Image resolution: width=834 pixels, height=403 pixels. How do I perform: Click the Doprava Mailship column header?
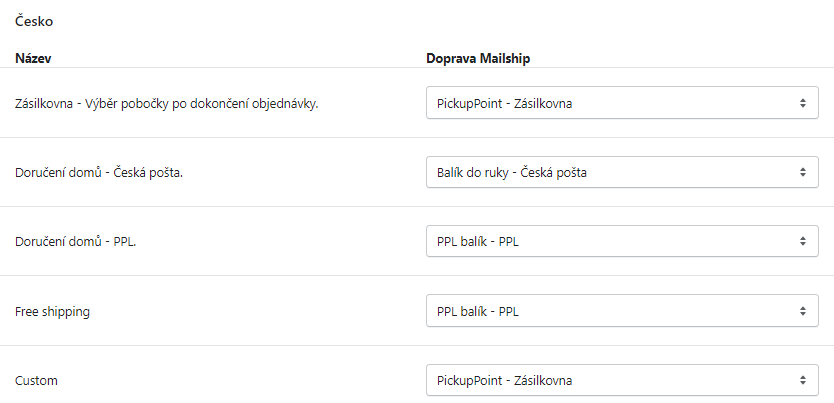[478, 58]
